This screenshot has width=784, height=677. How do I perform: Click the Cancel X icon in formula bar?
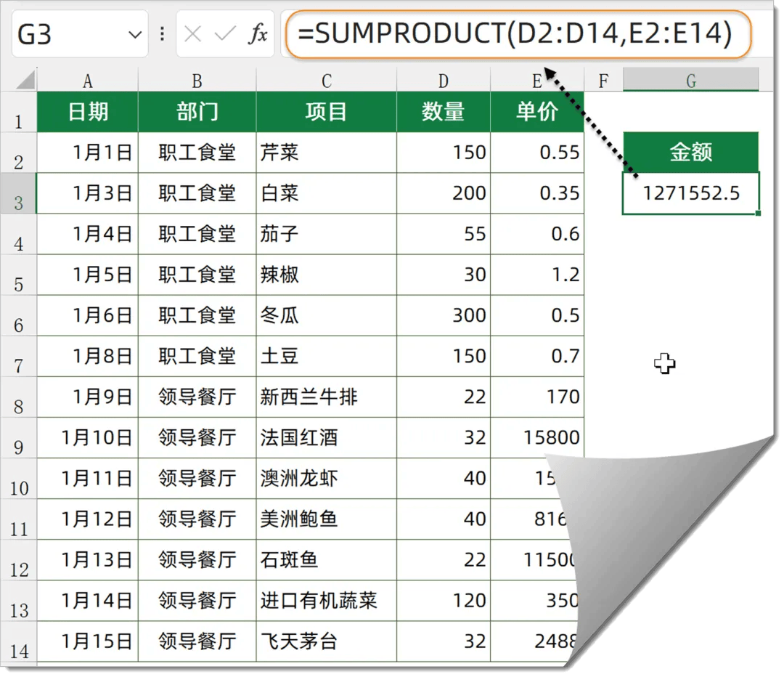(x=192, y=35)
